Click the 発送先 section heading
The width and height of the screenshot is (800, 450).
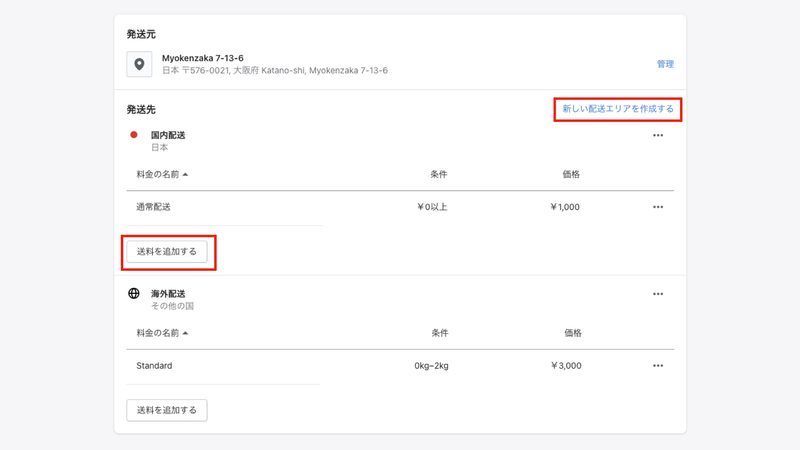pyautogui.click(x=141, y=109)
